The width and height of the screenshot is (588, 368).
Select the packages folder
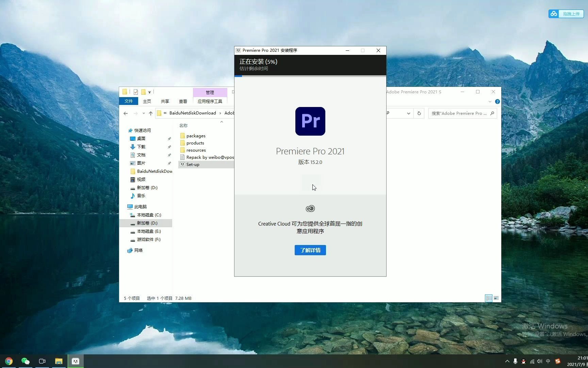196,136
